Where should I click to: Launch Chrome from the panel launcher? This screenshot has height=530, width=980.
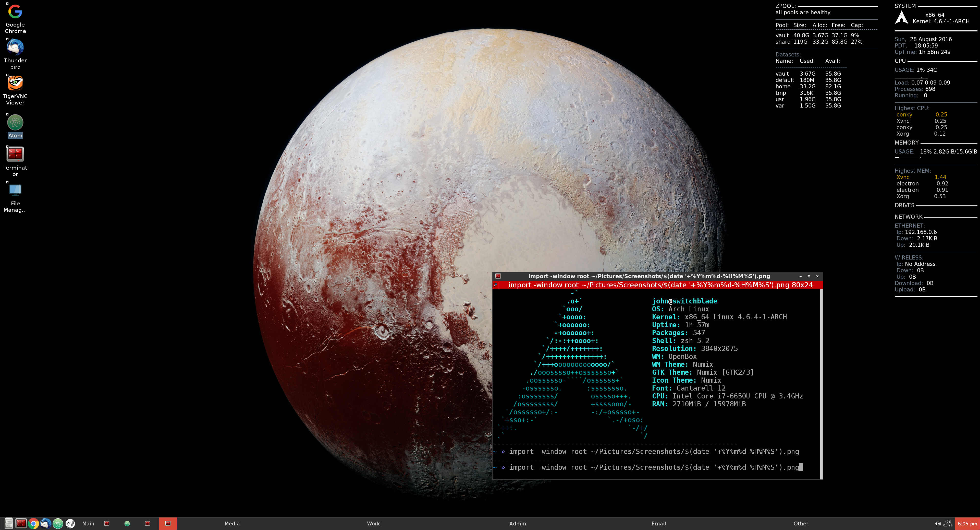click(x=33, y=524)
